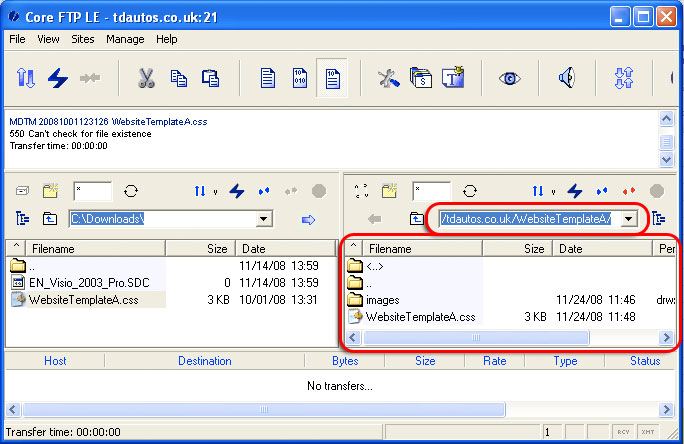
Task: Click the Host column header in queue
Action: 55,361
